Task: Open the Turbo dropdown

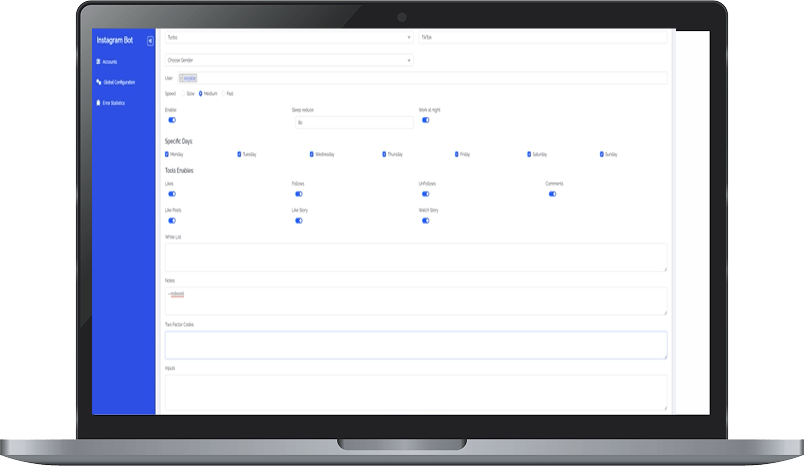Action: coord(288,37)
